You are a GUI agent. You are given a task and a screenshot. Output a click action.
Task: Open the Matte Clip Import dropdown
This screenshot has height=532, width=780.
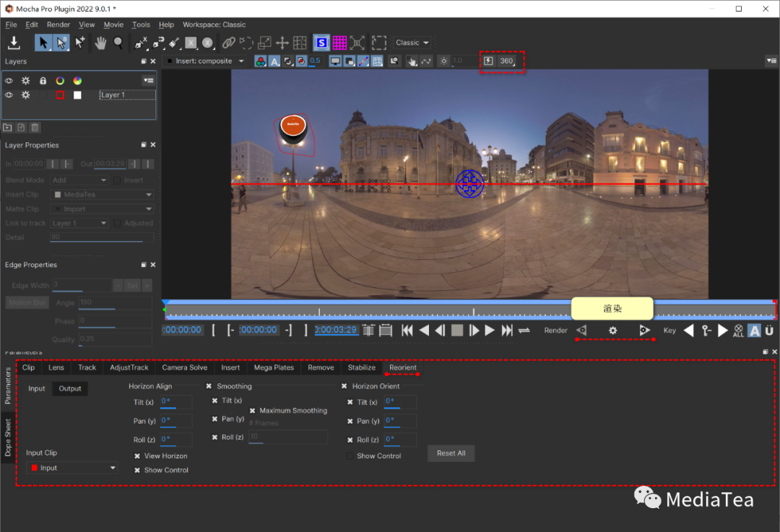102,209
